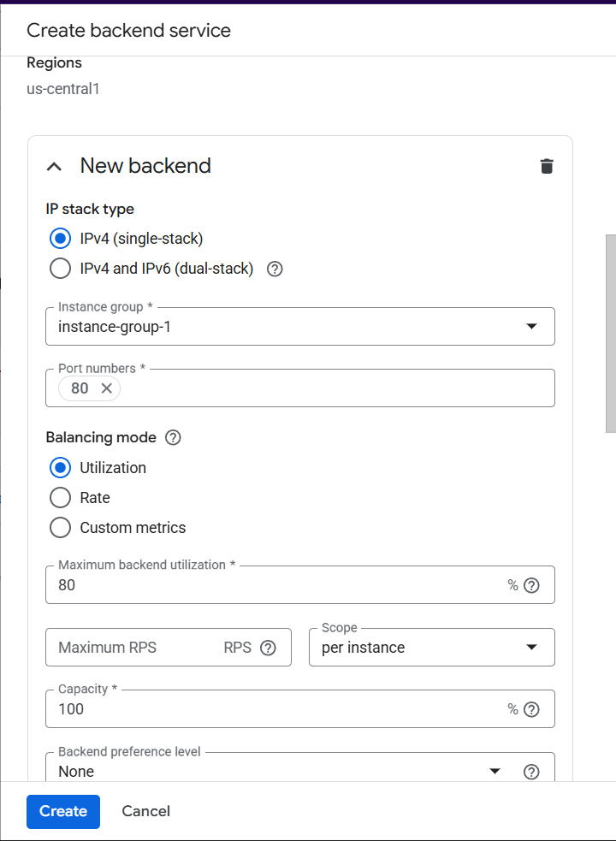This screenshot has height=841, width=616.
Task: Delete the New backend using trash icon
Action: 547,166
